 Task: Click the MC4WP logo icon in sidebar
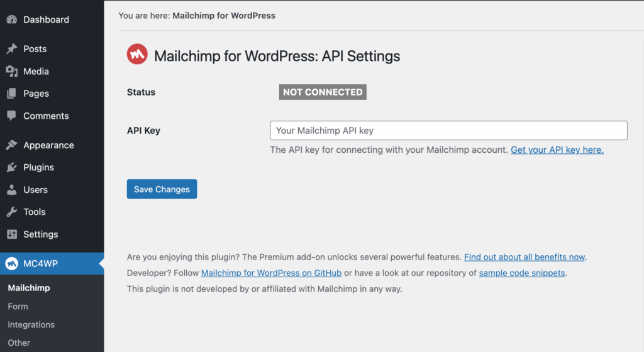(x=12, y=263)
